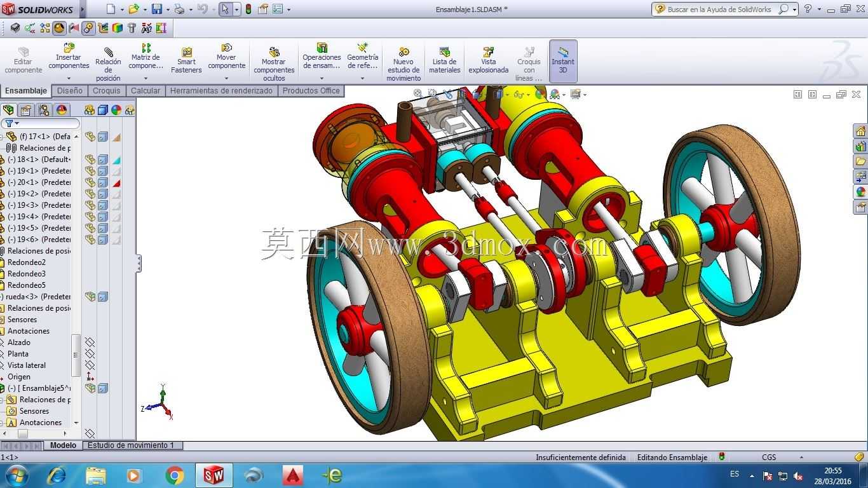Select Sensores under rueda<3> in tree
Image resolution: width=868 pixels, height=488 pixels.
coord(22,320)
